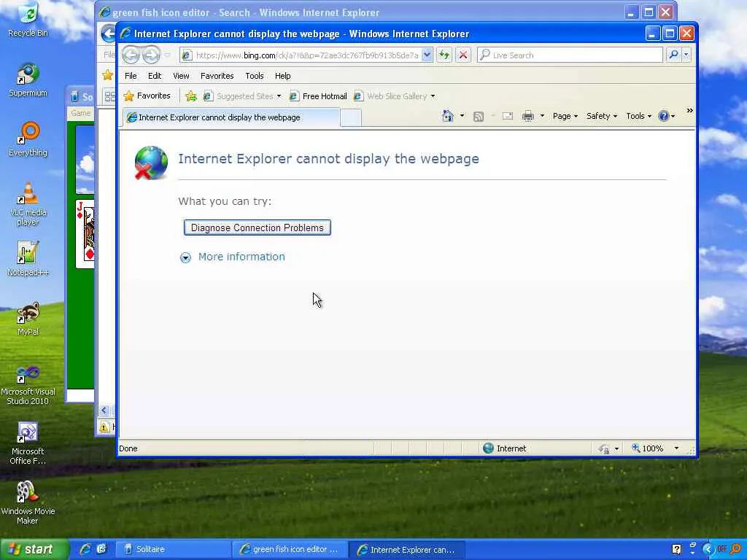
Task: Expand Web Slice Gallery dropdown
Action: point(433,96)
